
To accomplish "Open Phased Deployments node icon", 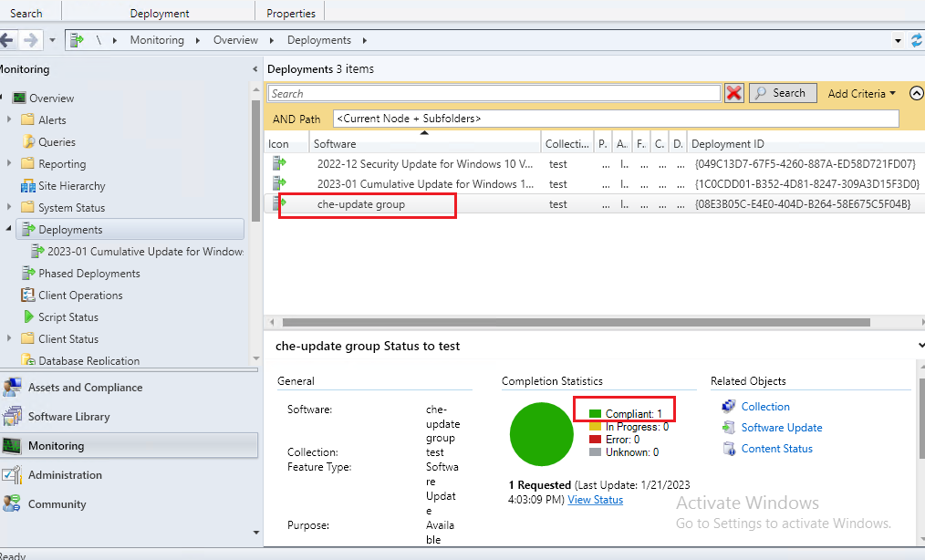I will (27, 273).
